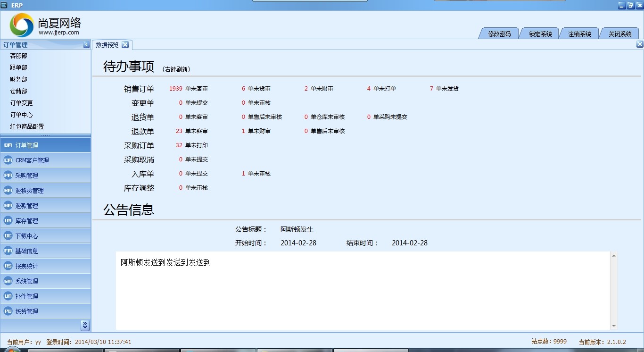Click the www.jjerp.com website text
Viewport: 644px width, 352px height.
coord(59,33)
